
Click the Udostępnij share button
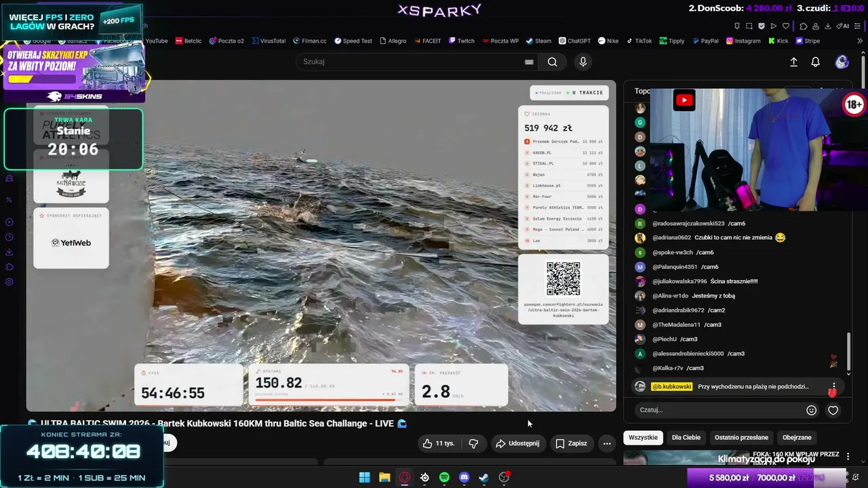[x=517, y=443]
